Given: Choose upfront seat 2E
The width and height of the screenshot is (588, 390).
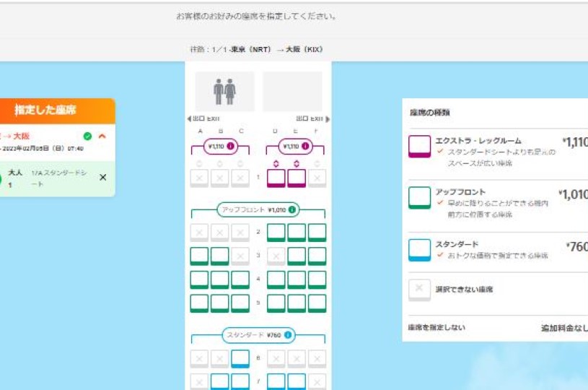Looking at the screenshot, I should (x=297, y=233).
